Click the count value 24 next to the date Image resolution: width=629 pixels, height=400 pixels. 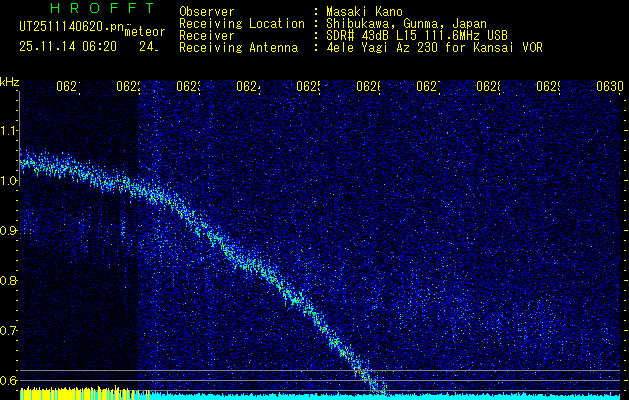pos(149,47)
